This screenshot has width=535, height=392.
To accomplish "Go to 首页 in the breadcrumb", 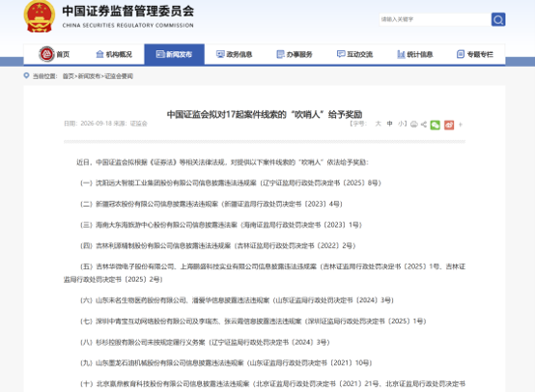I will point(68,76).
